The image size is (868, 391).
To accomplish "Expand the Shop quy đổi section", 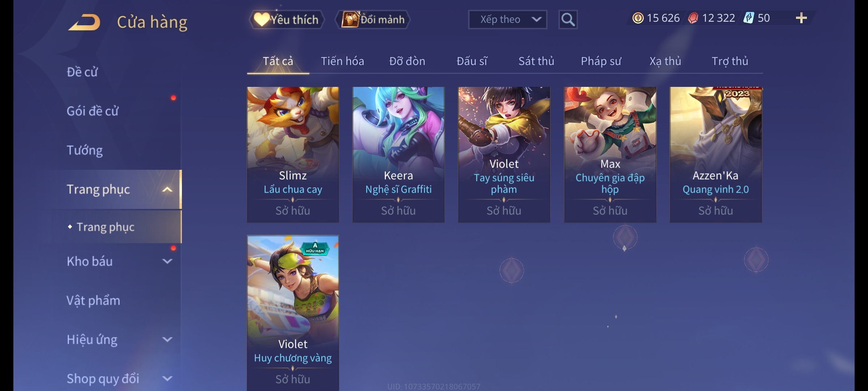I will 167,378.
